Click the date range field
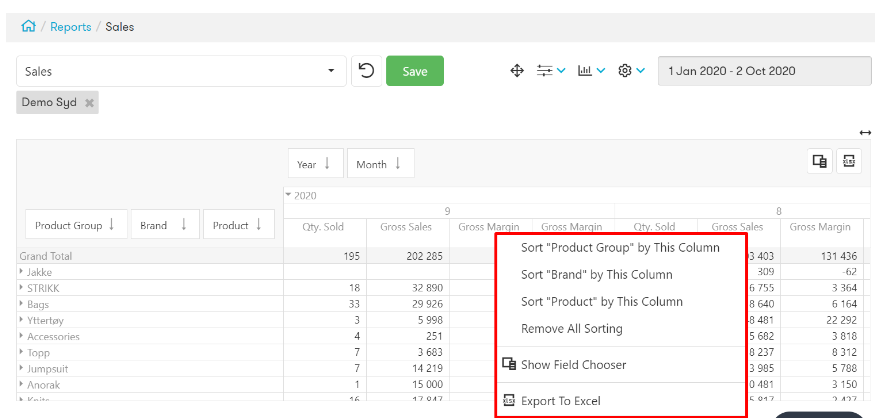Viewport: 875px width, 418px height. [x=765, y=71]
